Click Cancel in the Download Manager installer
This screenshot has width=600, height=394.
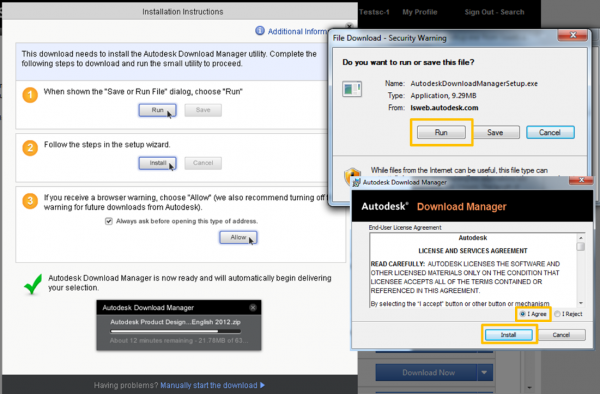(561, 335)
